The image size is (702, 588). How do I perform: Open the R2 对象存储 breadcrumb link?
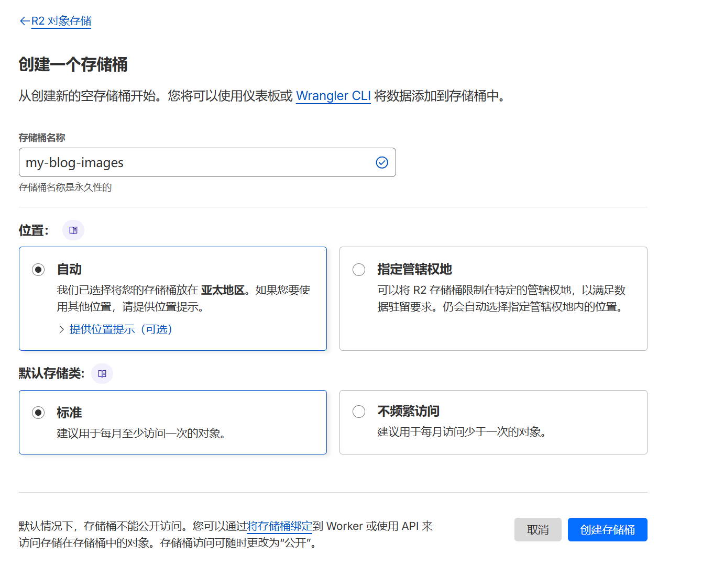61,21
